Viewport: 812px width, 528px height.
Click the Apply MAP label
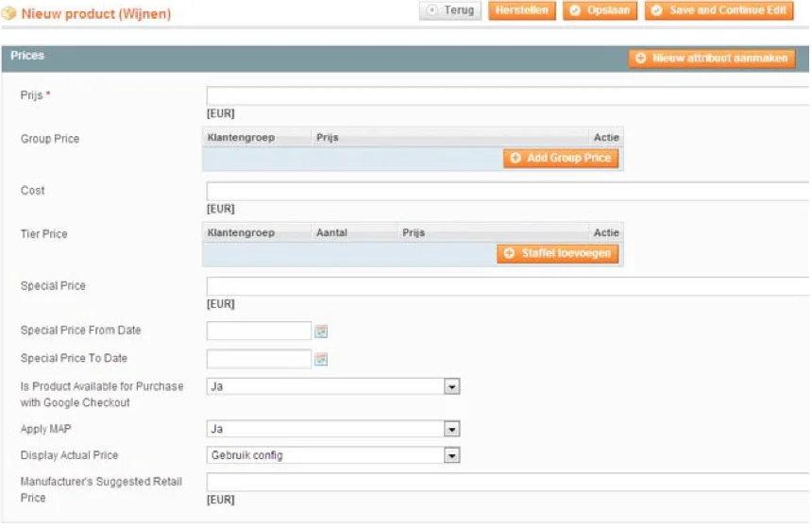click(46, 429)
